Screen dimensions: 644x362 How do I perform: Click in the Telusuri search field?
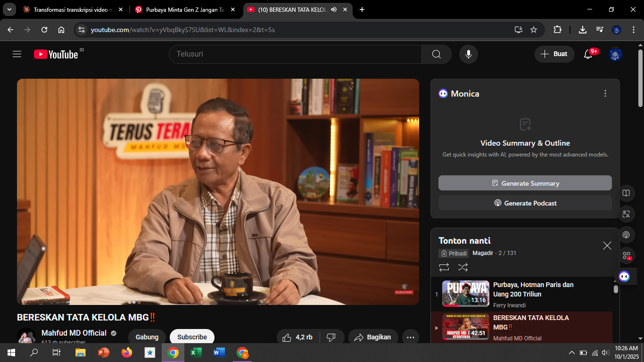coord(295,54)
